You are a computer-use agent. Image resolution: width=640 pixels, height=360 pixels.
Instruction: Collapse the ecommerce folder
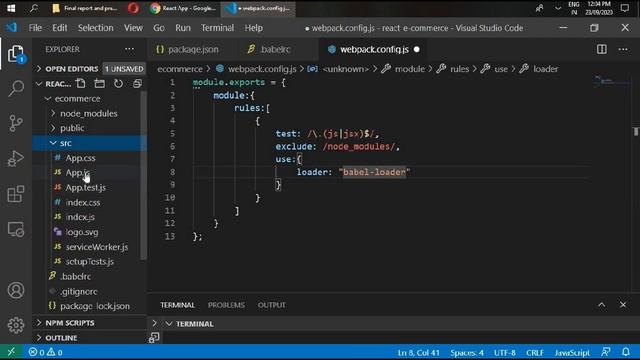(x=90, y=98)
